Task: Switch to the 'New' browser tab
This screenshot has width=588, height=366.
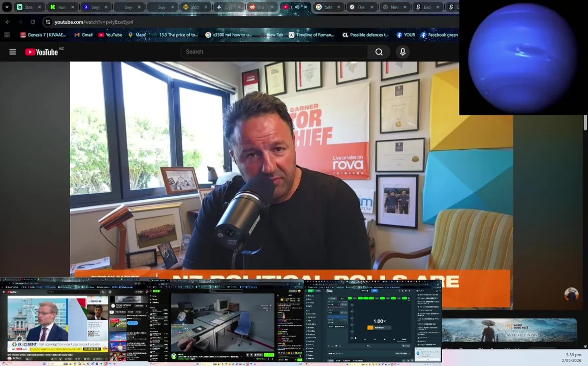Action: tap(393, 7)
